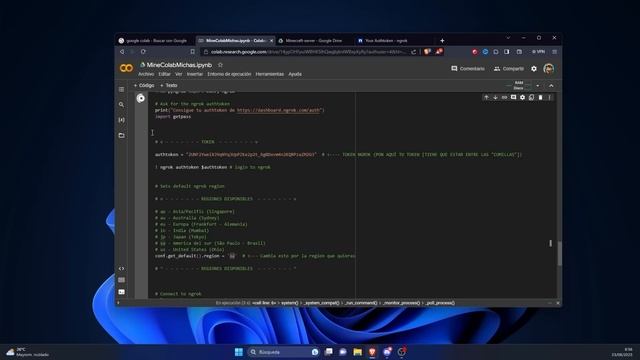Open the dashboard.ngrok.com auth link
The height and width of the screenshot is (360, 640).
[x=279, y=110]
